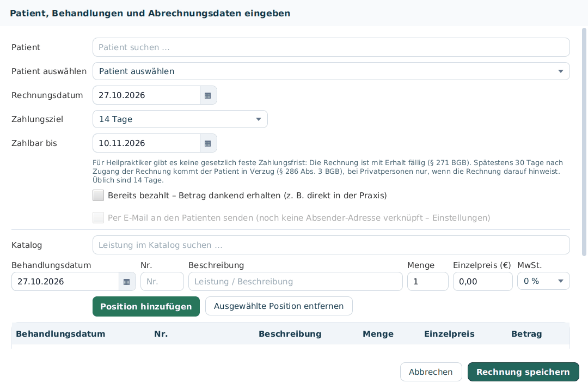Click the 'Behandlungsdatum' table column header
Screen dimensions: 588x389
click(60, 334)
